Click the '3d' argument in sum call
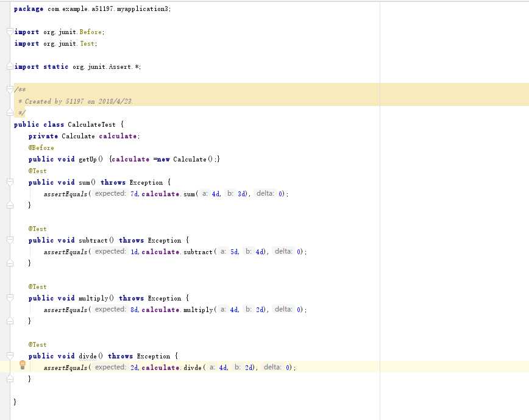 tap(241, 194)
